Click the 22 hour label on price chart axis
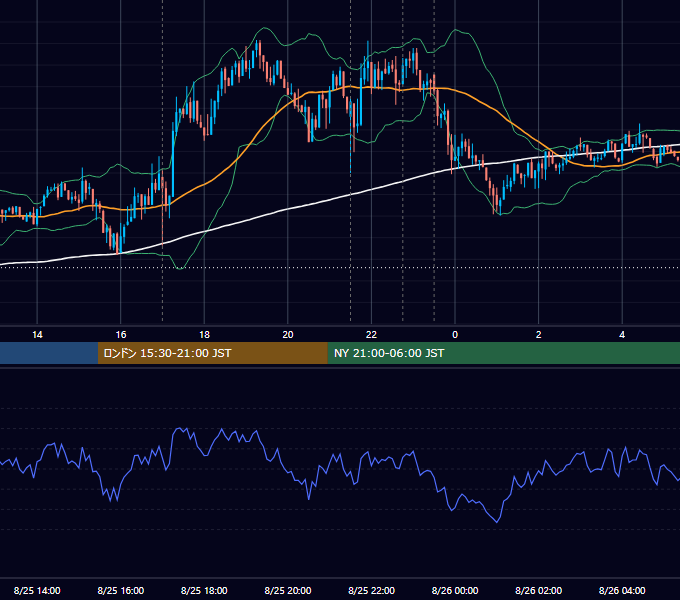The height and width of the screenshot is (600, 680). coord(371,335)
